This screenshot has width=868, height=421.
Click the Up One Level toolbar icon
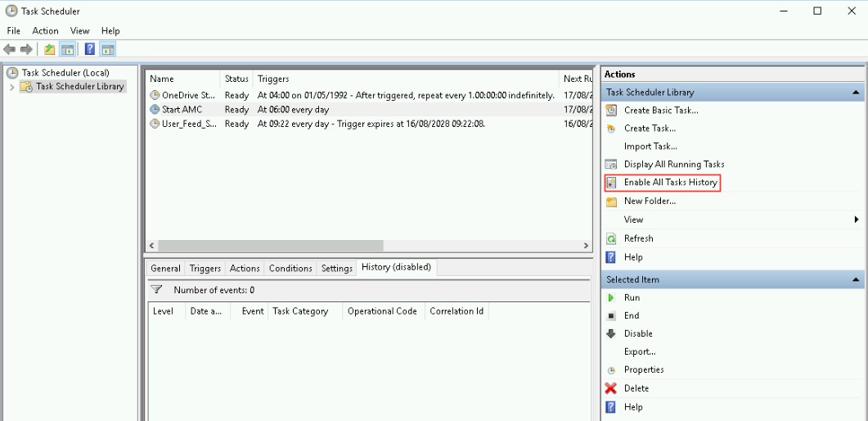pyautogui.click(x=50, y=49)
